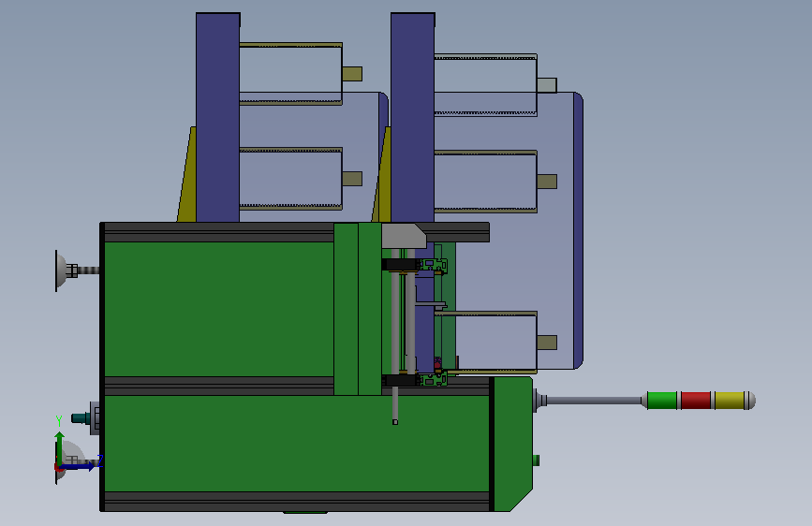This screenshot has height=526, width=812.
Task: Pick the small green button on right cover
Action: click(536, 460)
